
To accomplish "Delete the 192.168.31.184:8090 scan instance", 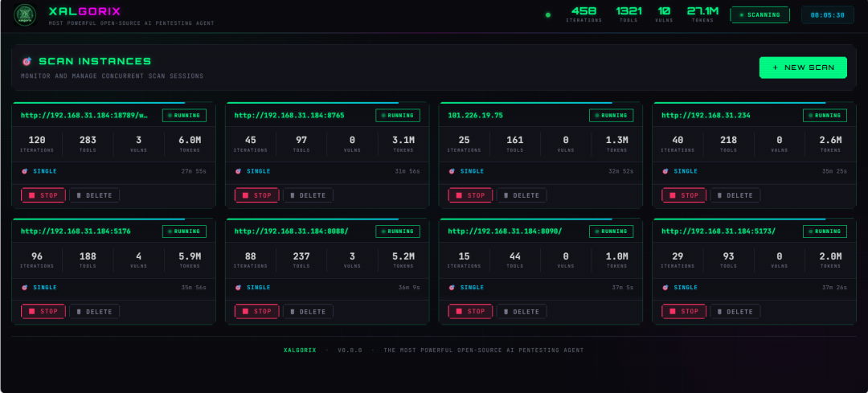I will point(522,312).
